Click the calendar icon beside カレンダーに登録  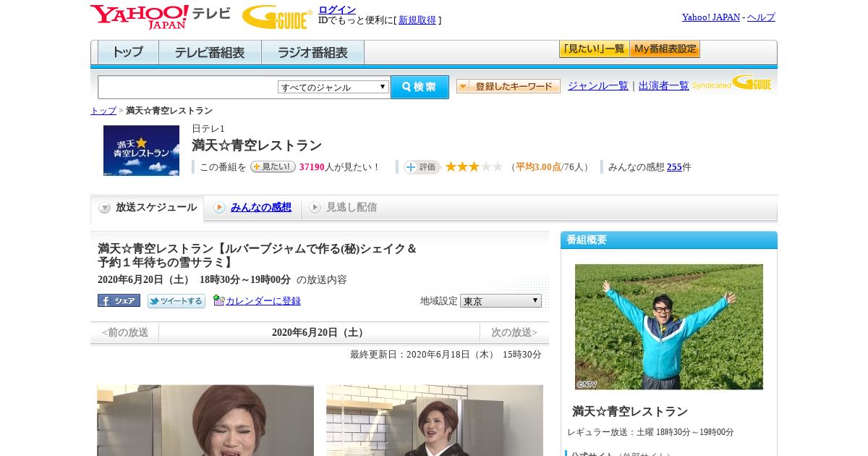click(x=218, y=300)
